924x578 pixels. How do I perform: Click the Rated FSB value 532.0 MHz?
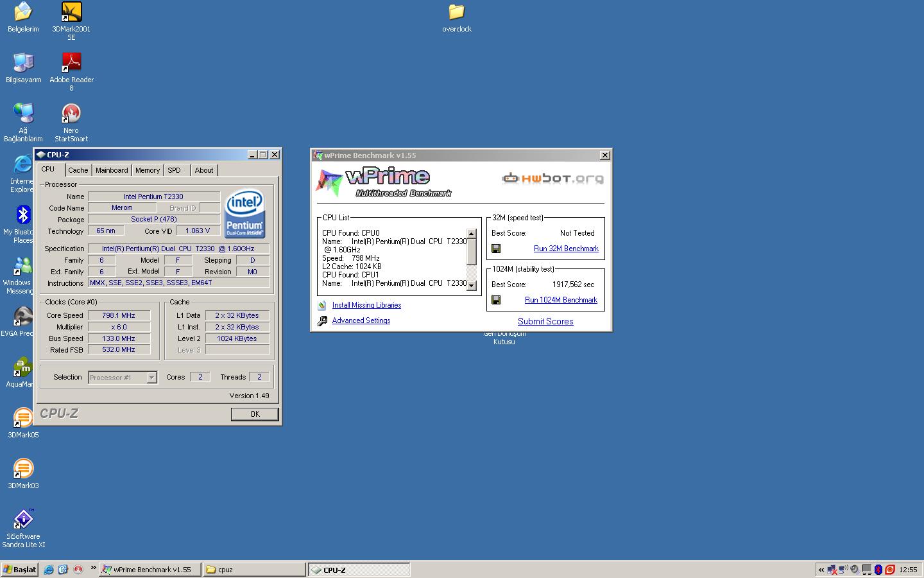[119, 350]
